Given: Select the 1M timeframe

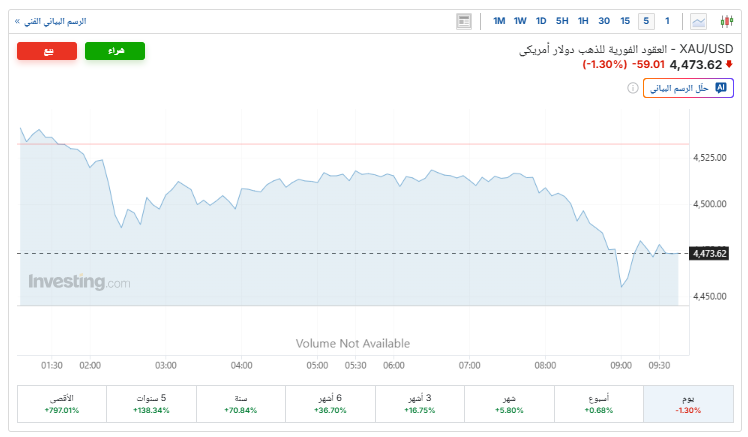Looking at the screenshot, I should coord(499,21).
